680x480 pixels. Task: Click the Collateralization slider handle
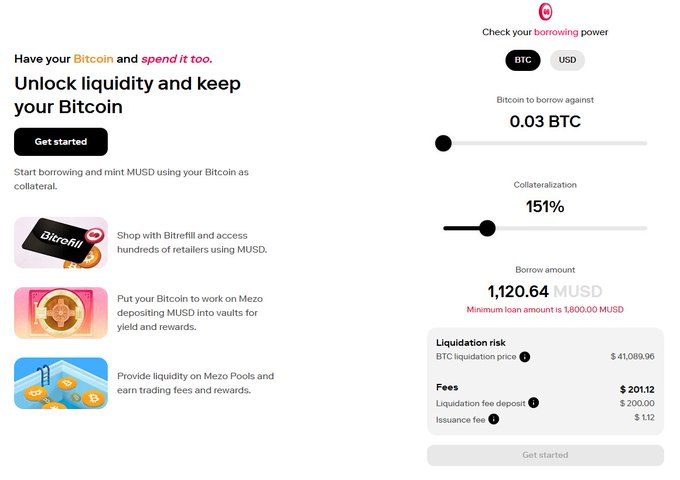tap(487, 228)
